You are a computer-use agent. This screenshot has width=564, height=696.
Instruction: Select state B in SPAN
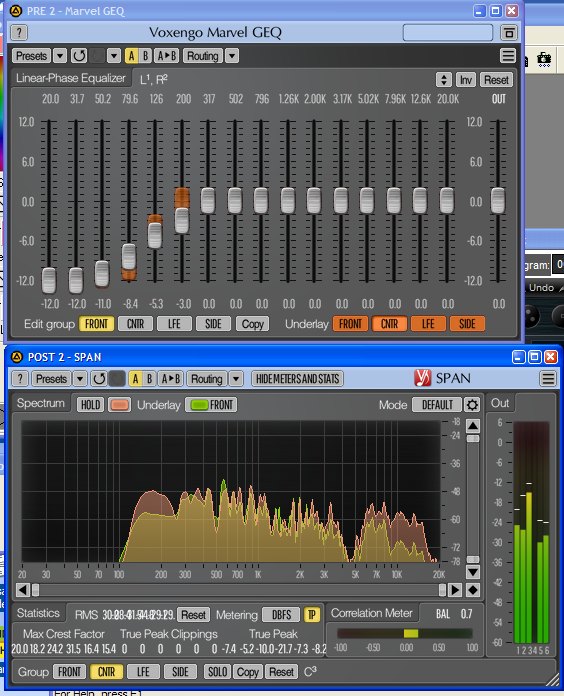[x=150, y=379]
